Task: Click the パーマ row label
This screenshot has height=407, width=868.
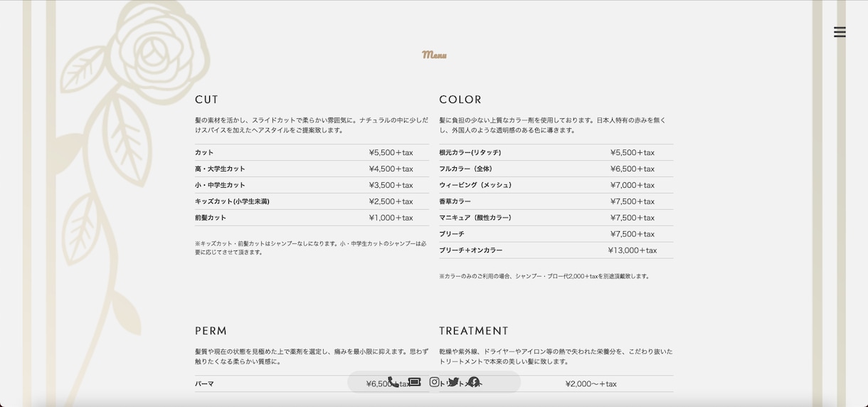Action: [204, 384]
